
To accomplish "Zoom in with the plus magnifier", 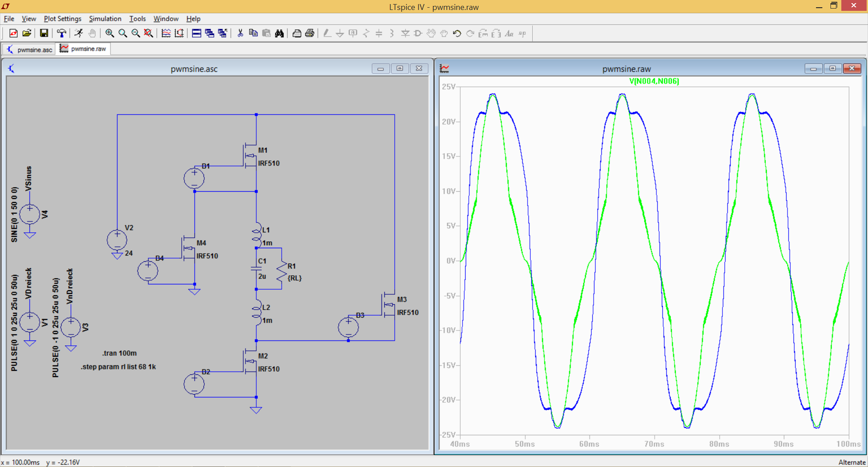I will [x=109, y=33].
